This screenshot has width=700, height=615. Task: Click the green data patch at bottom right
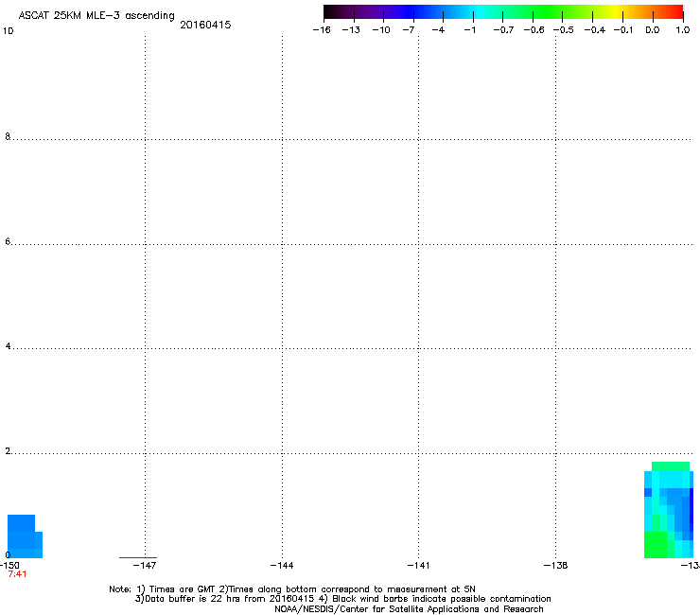pyautogui.click(x=655, y=545)
